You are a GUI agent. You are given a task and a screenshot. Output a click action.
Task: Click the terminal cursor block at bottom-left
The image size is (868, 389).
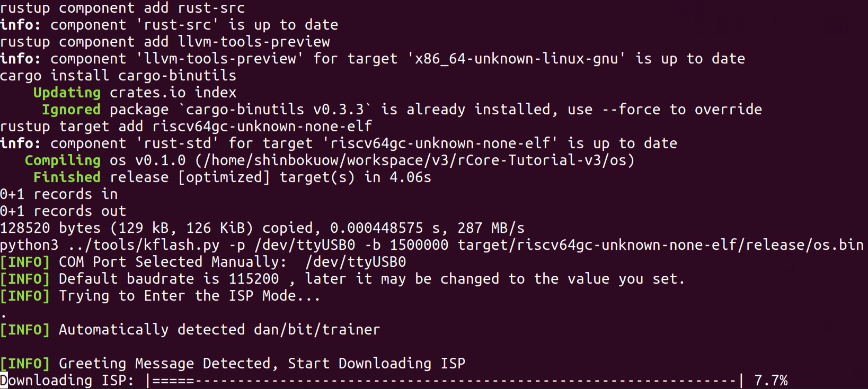click(4, 380)
